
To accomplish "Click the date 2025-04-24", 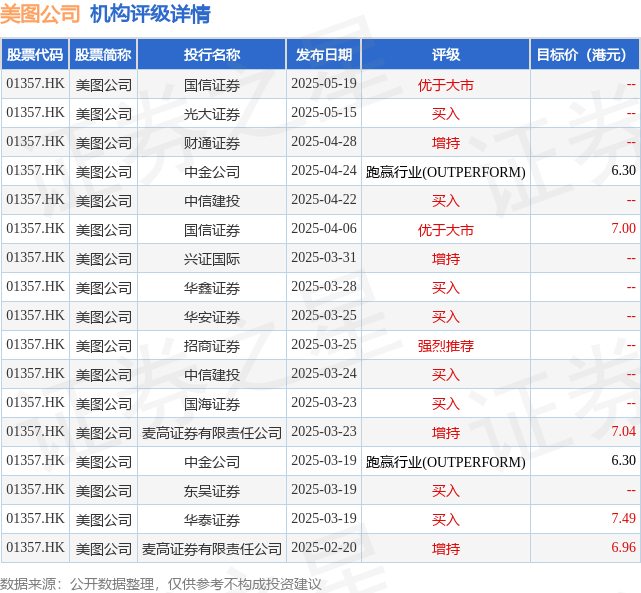I will 324,171.
